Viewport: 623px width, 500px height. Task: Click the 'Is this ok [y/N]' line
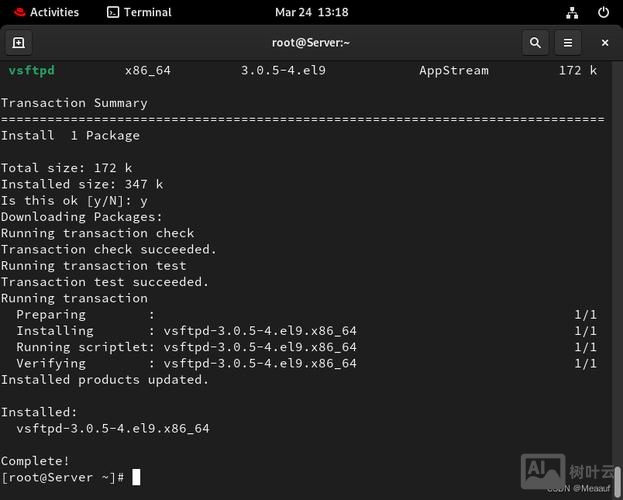[x=74, y=200]
